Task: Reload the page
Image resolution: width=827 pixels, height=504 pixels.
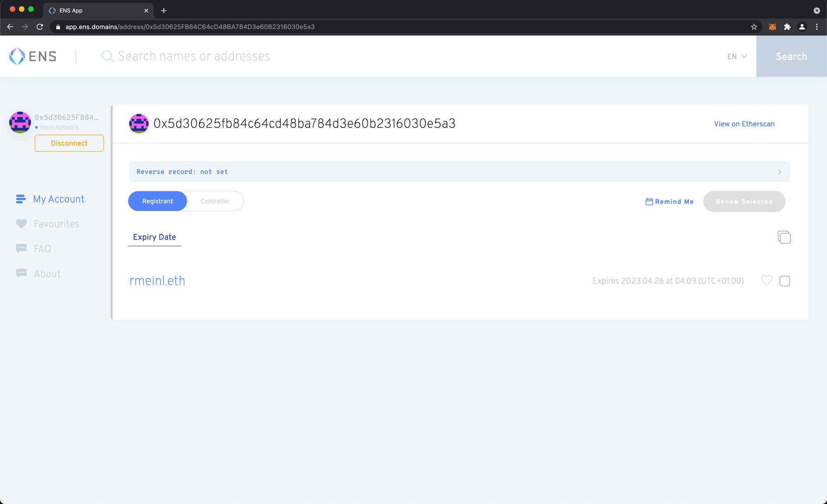Action: (40, 27)
